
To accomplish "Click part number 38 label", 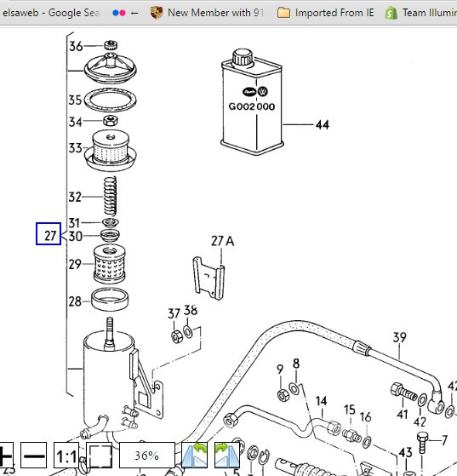I will pyautogui.click(x=191, y=310).
